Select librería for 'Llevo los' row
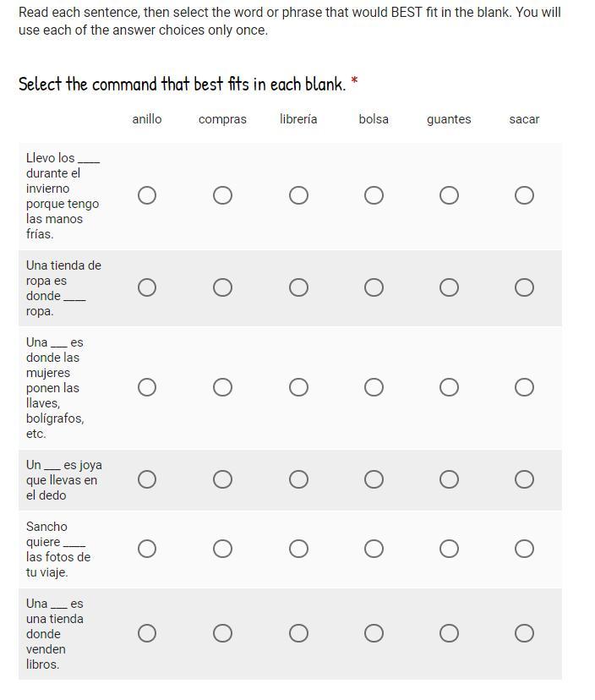595x700 pixels. [298, 195]
